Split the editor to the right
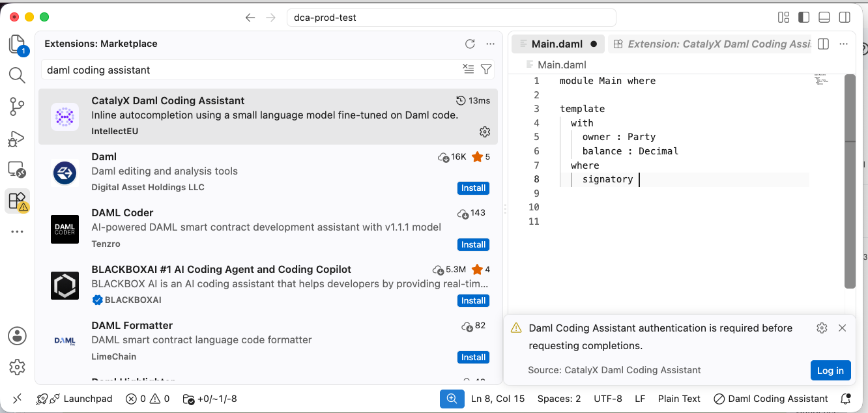Viewport: 868px width, 413px height. pos(823,44)
